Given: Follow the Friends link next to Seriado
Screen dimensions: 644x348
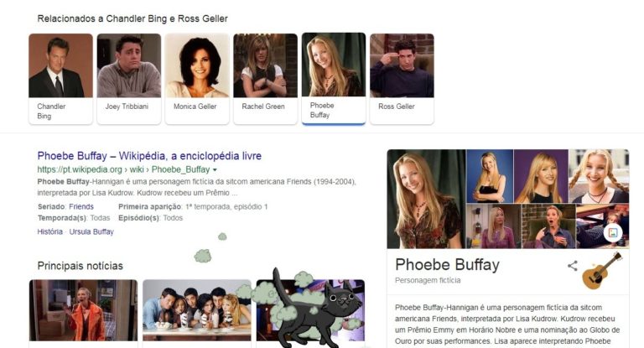Looking at the screenshot, I should (81, 206).
